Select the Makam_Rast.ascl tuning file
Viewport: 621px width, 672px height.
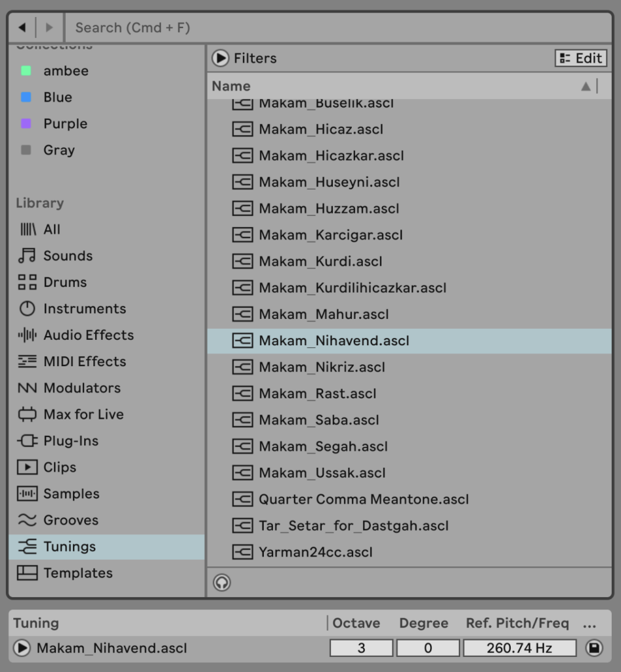pos(318,394)
